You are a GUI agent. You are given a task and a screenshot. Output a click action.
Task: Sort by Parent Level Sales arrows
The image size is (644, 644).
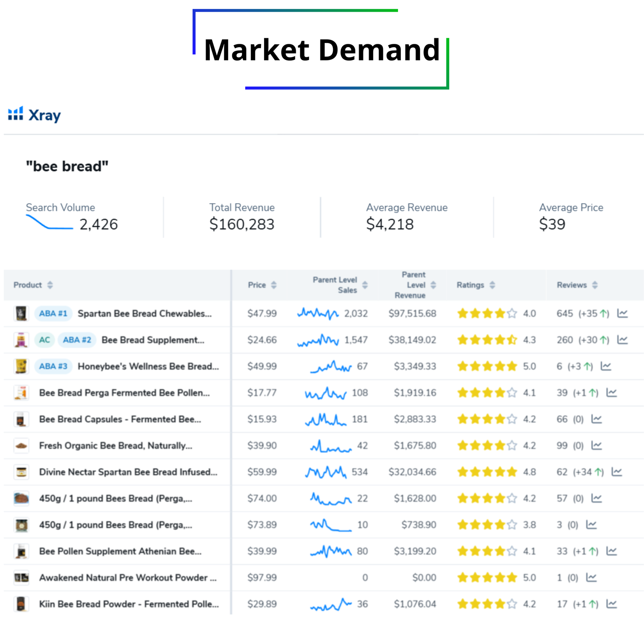(365, 285)
